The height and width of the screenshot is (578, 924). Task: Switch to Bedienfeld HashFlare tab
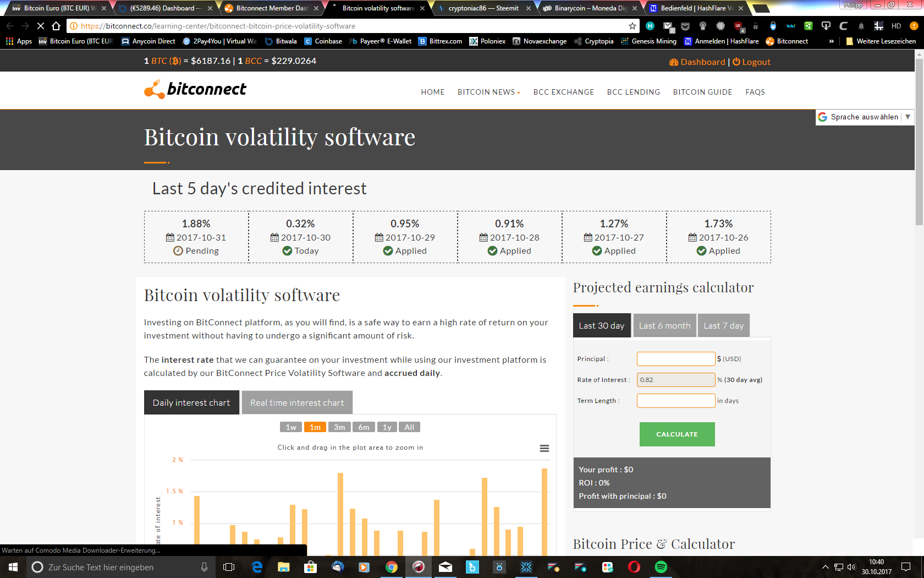click(696, 8)
